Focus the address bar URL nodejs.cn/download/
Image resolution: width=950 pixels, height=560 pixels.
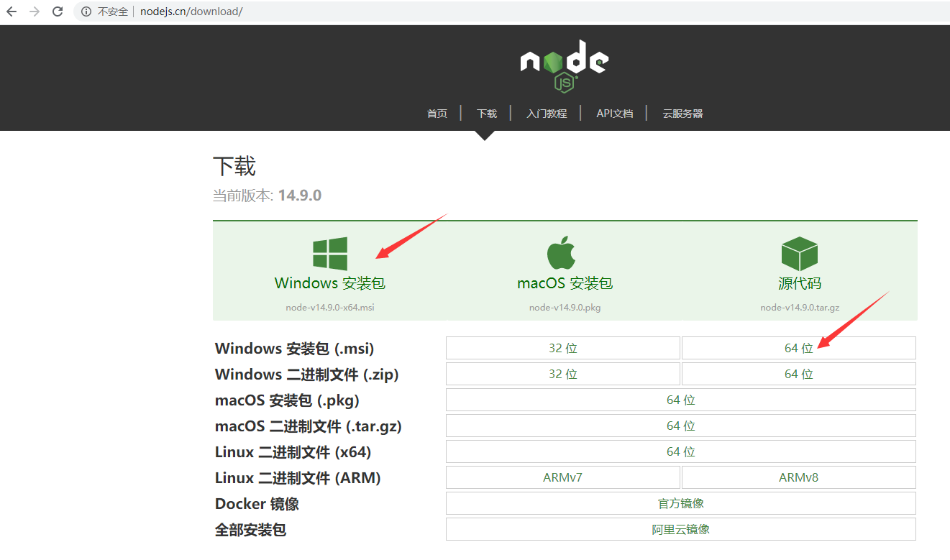tap(191, 12)
